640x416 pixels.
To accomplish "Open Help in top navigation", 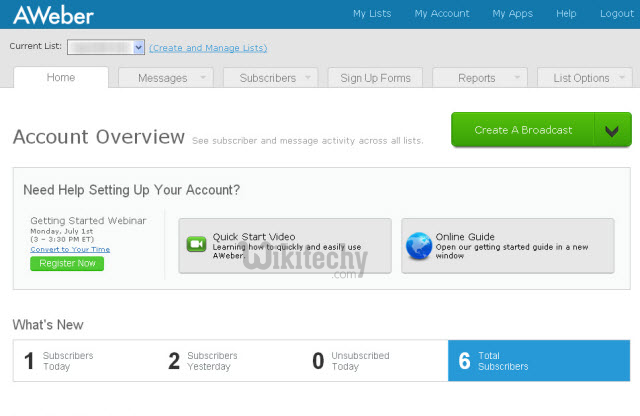I will click(566, 14).
